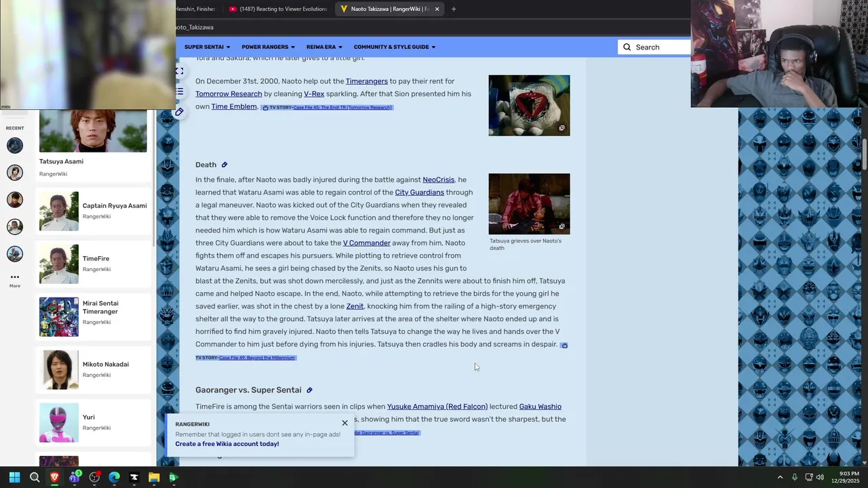Switch to the Henshin, Finisher browser tab
Image resolution: width=868 pixels, height=488 pixels.
(197, 9)
